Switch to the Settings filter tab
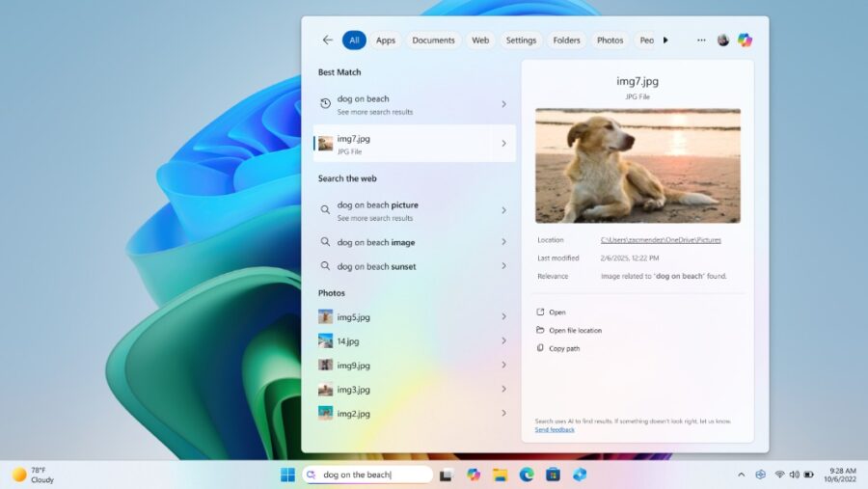 (521, 40)
